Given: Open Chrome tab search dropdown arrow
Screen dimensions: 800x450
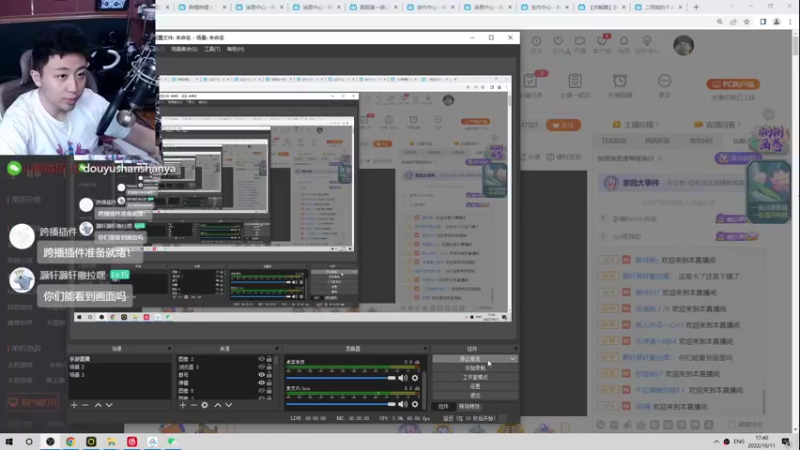Looking at the screenshot, I should [x=732, y=7].
